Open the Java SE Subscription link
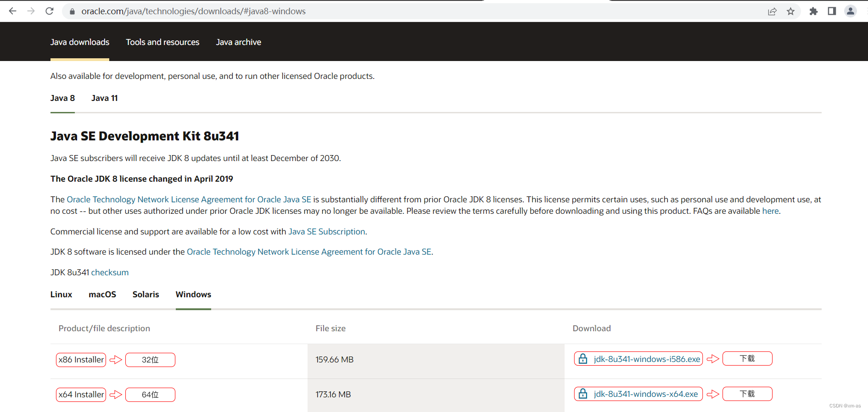Screen dimensions: 868x412 [327, 232]
